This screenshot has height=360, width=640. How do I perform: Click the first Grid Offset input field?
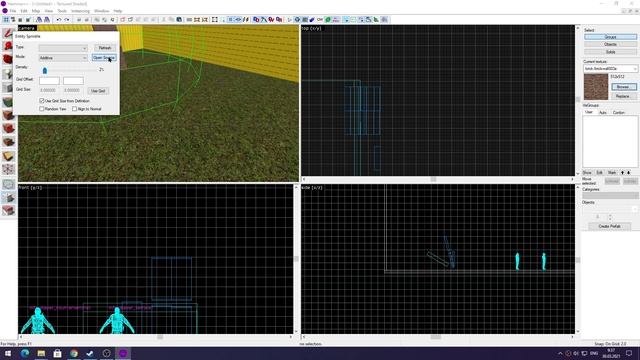(x=49, y=80)
